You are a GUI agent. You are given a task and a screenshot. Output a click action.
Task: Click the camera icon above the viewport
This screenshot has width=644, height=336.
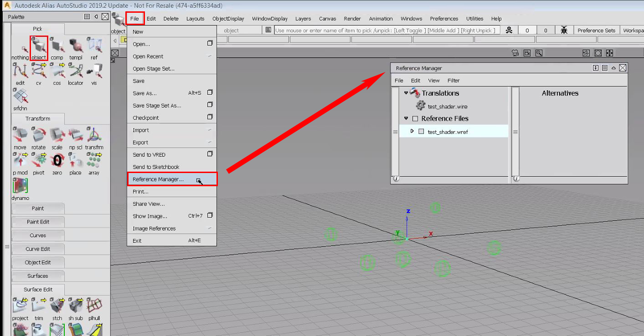tap(515, 53)
